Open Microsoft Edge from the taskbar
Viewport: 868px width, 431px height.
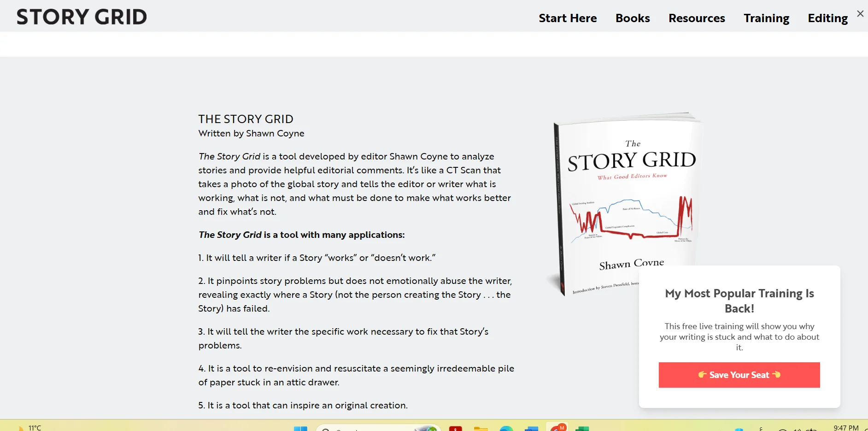click(x=507, y=428)
